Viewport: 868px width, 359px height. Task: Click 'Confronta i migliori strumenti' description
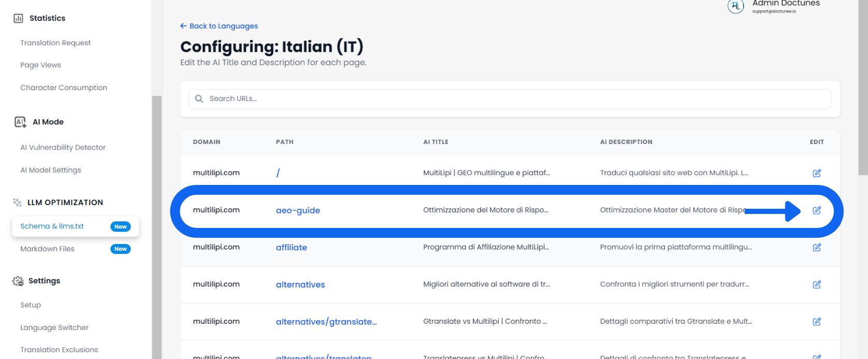[675, 284]
